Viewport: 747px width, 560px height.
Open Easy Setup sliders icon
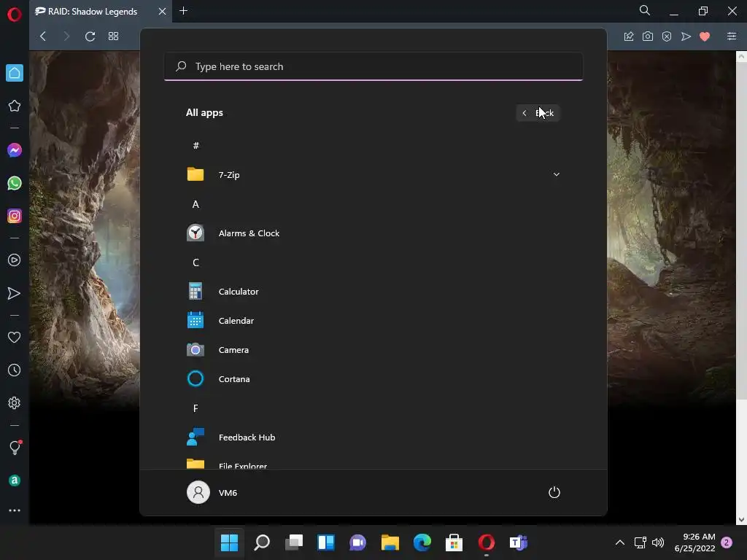(732, 36)
